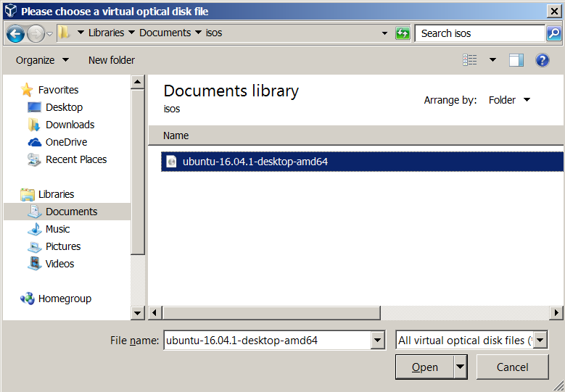The image size is (565, 392).
Task: Close the dialog with X button
Action: 554,12
